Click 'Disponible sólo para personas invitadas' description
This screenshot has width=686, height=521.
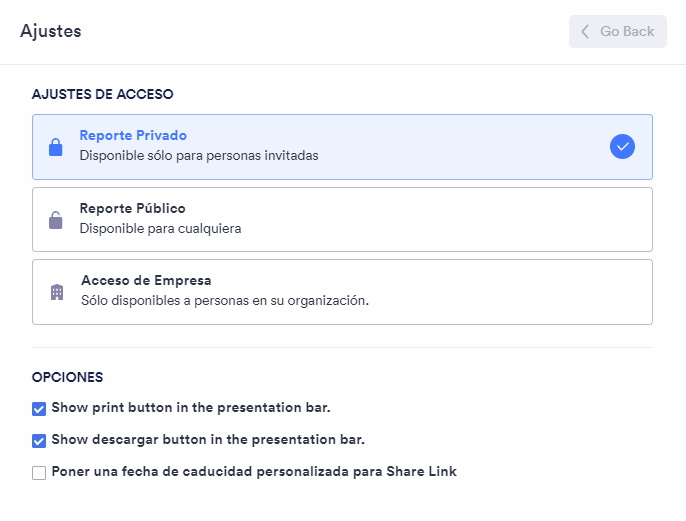(199, 156)
